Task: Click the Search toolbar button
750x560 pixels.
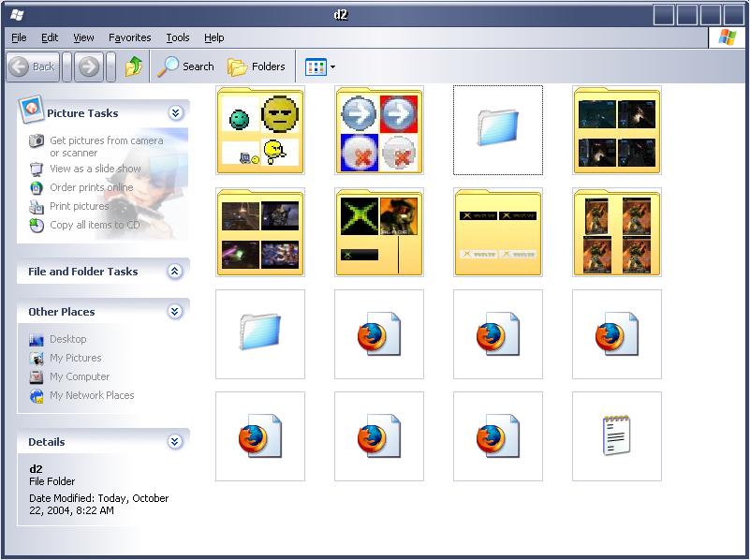Action: (x=185, y=66)
